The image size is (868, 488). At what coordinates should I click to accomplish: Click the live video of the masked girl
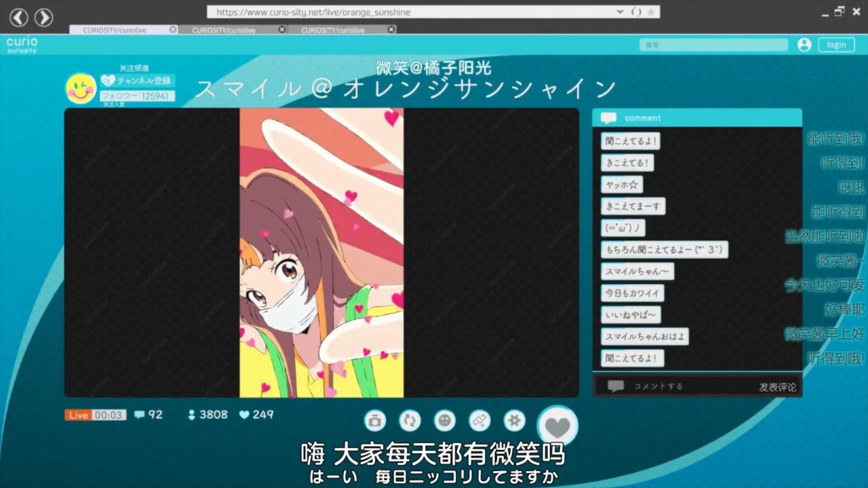[321, 253]
